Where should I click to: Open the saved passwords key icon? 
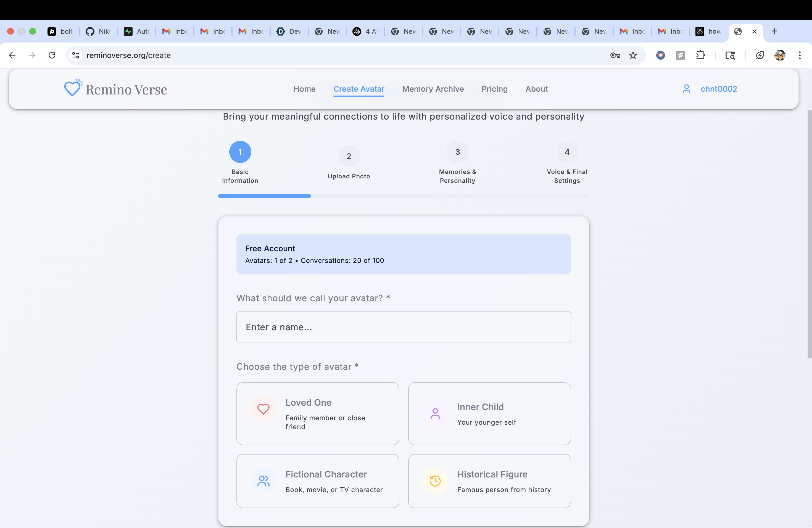click(615, 55)
